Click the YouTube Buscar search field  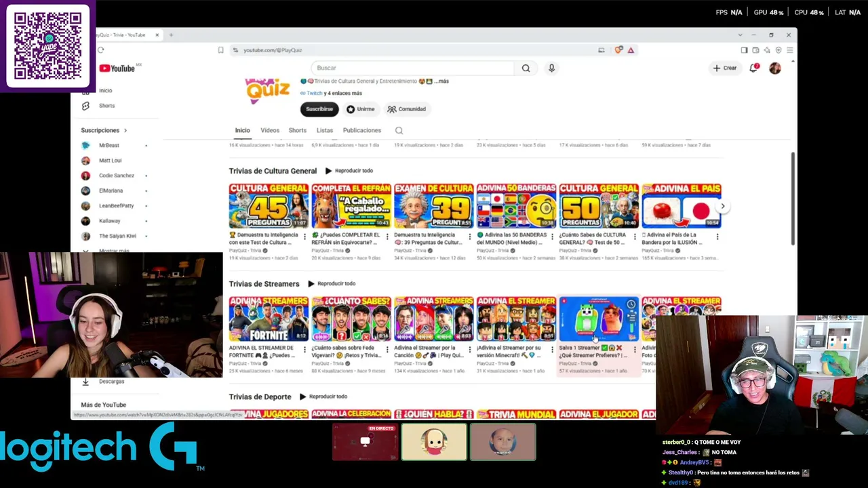[x=414, y=68]
